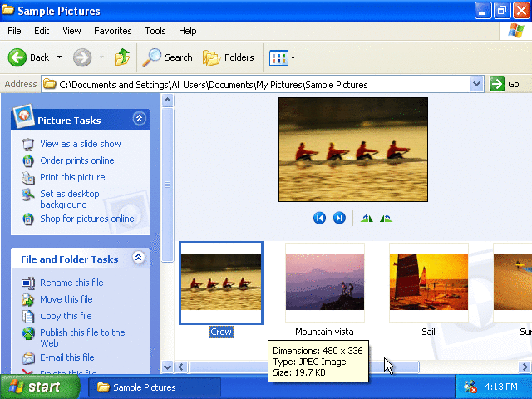This screenshot has width=532, height=399.
Task: Click the Publish to Web globe icon
Action: click(28, 333)
